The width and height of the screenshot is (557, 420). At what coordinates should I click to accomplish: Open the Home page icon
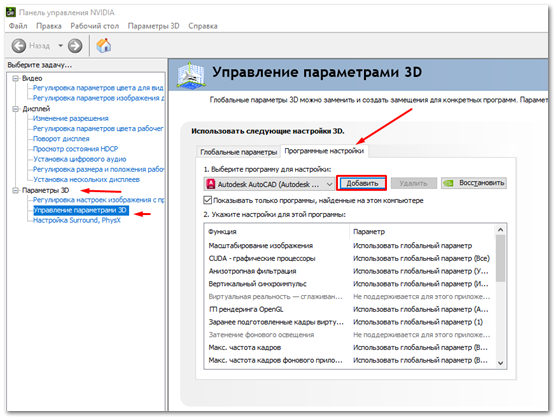(x=103, y=45)
